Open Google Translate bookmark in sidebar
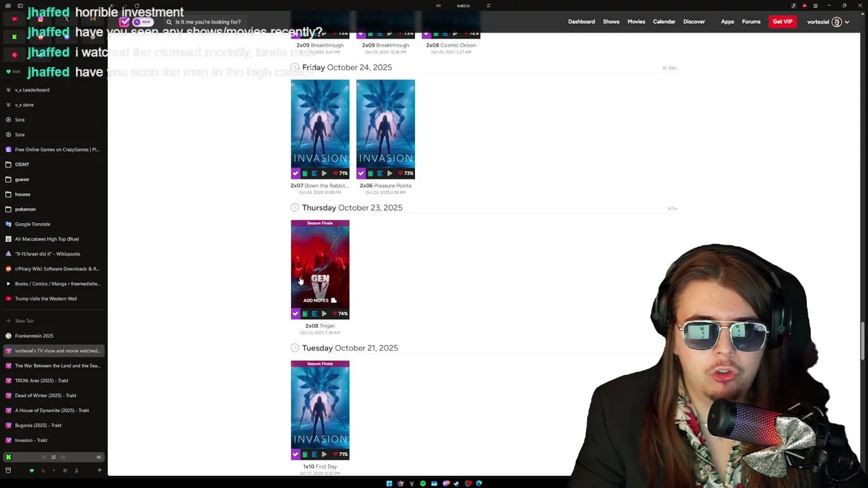868x488 pixels. (54, 224)
